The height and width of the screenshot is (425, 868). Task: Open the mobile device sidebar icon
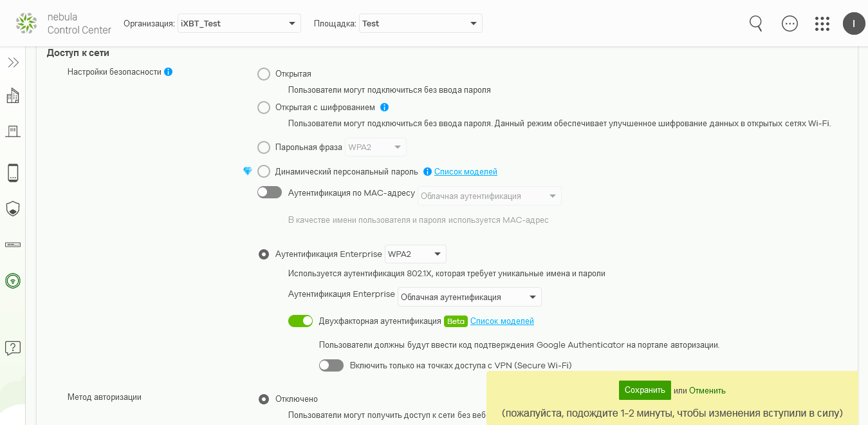[x=13, y=173]
